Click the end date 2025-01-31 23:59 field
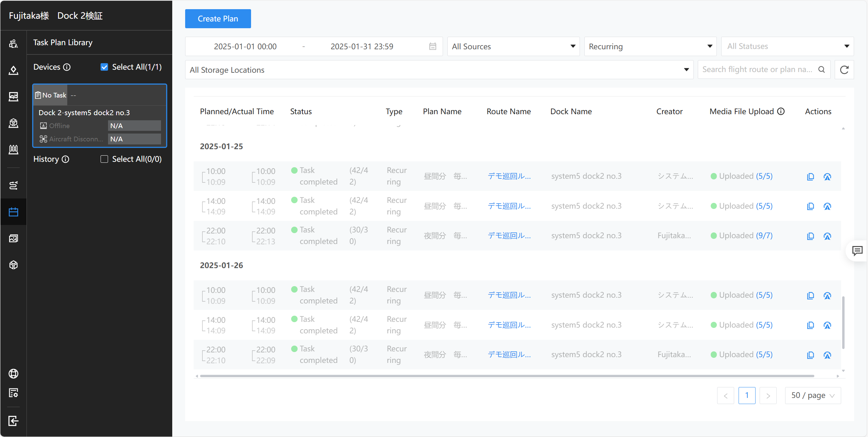Viewport: 868px width, 437px height. [362, 47]
